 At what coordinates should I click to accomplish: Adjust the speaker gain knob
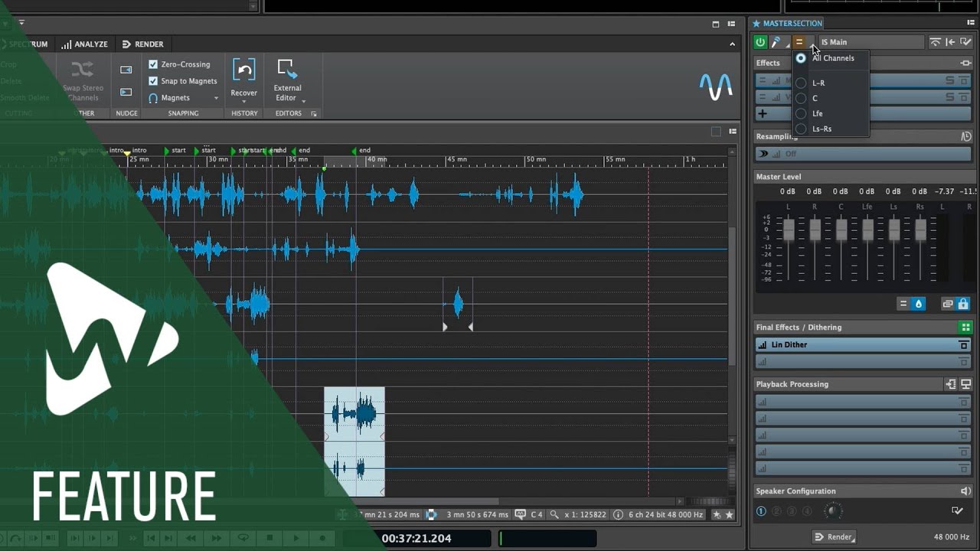coord(831,511)
